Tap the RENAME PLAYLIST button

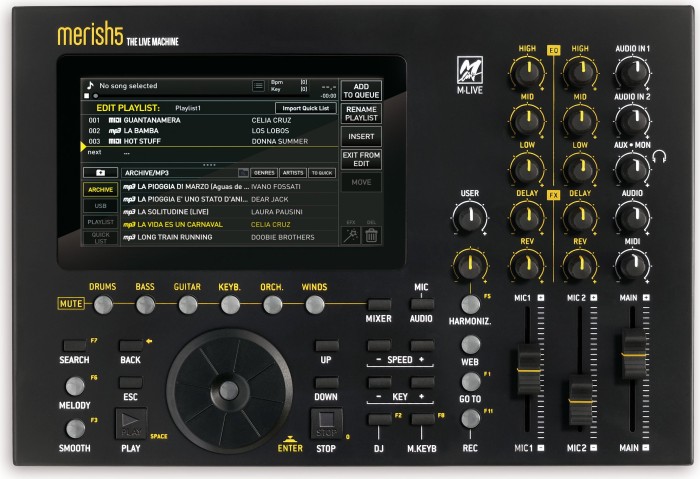click(x=361, y=113)
